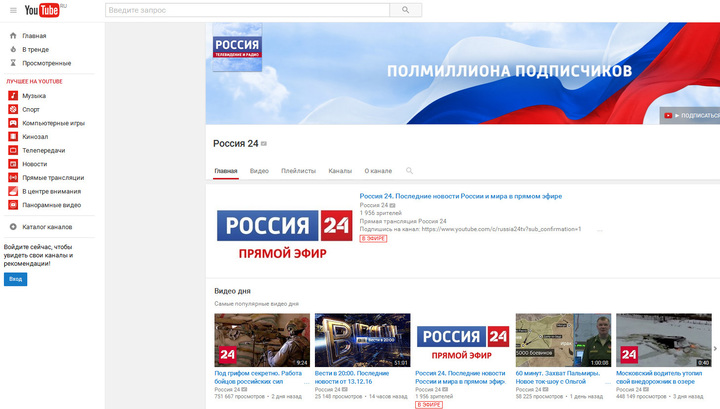
Task: Open the В тренде sidebar link
Action: point(35,49)
